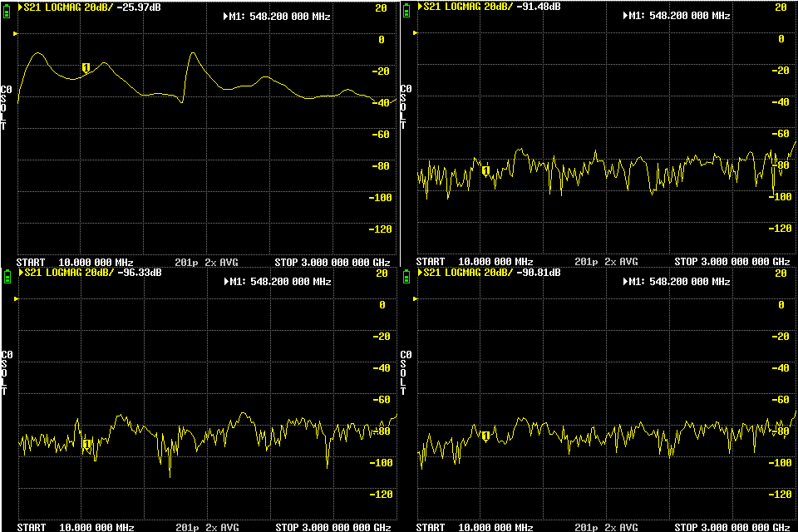Image resolution: width=798 pixels, height=532 pixels.
Task: Open the M1 marker readout in the top-right panel
Action: click(x=677, y=17)
